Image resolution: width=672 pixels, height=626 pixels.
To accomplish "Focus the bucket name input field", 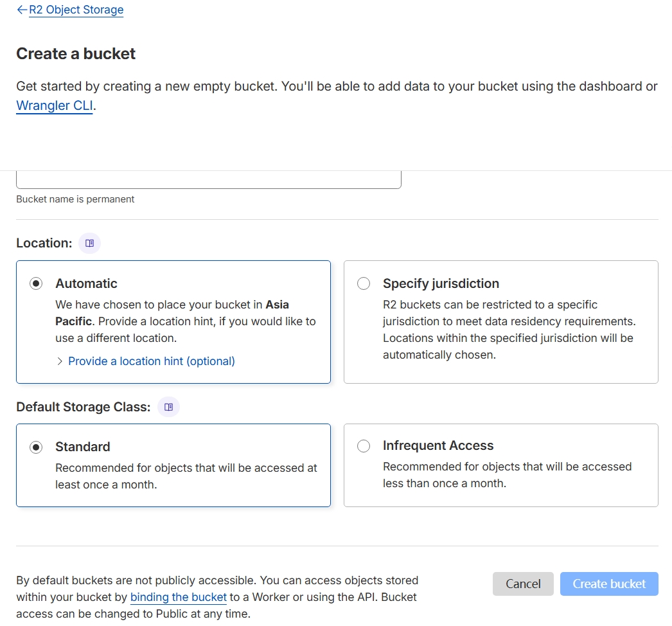I will click(208, 179).
